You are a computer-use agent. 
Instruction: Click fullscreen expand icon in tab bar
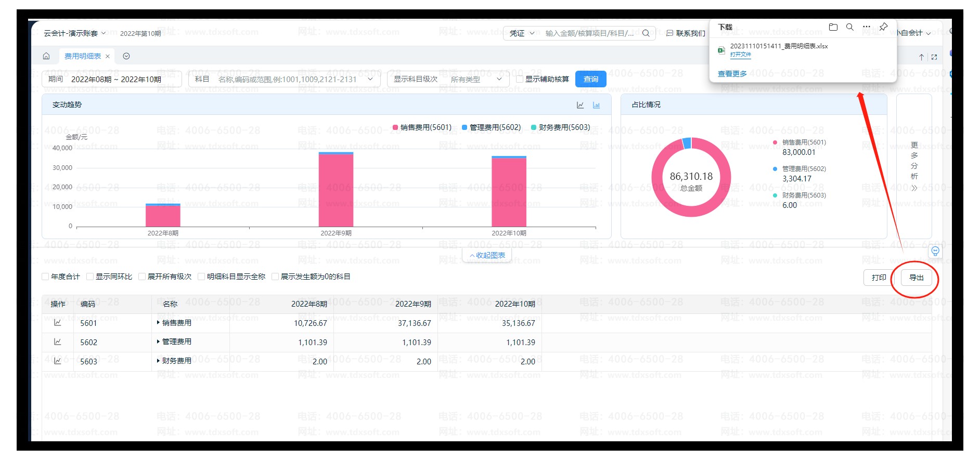tap(934, 57)
